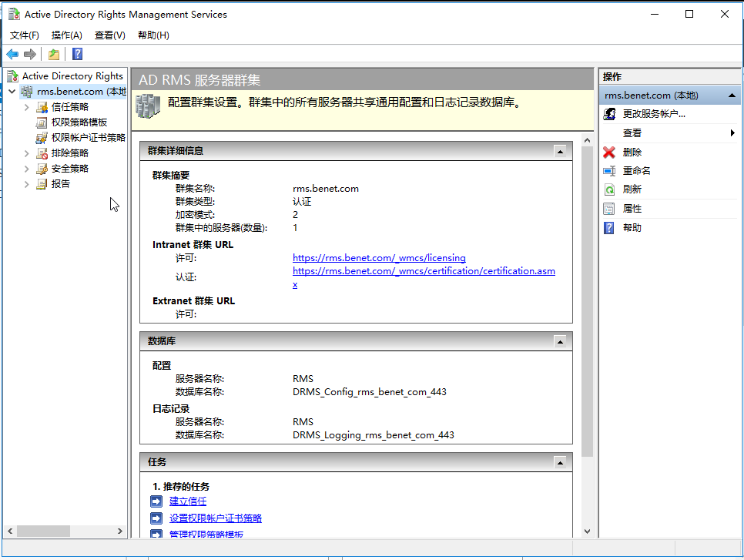Click the DRMS_Logging_rms_benet_com_443 database name

(x=374, y=435)
